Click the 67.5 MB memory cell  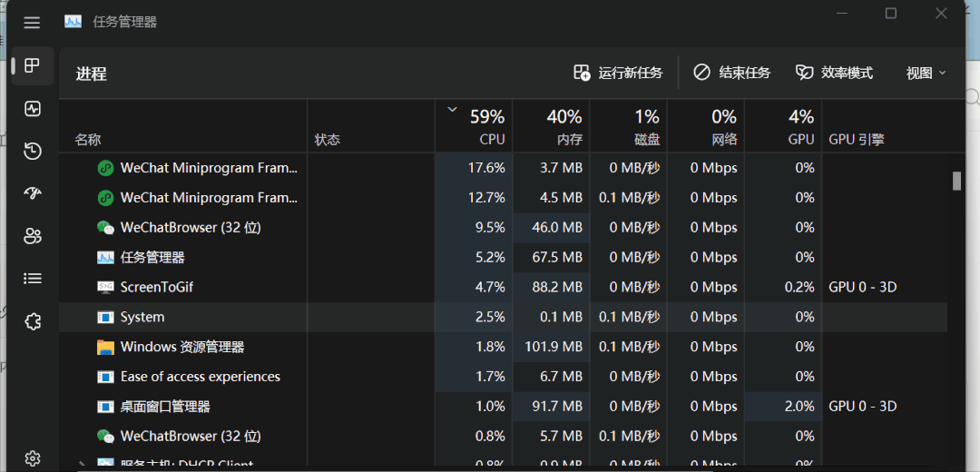click(x=552, y=257)
